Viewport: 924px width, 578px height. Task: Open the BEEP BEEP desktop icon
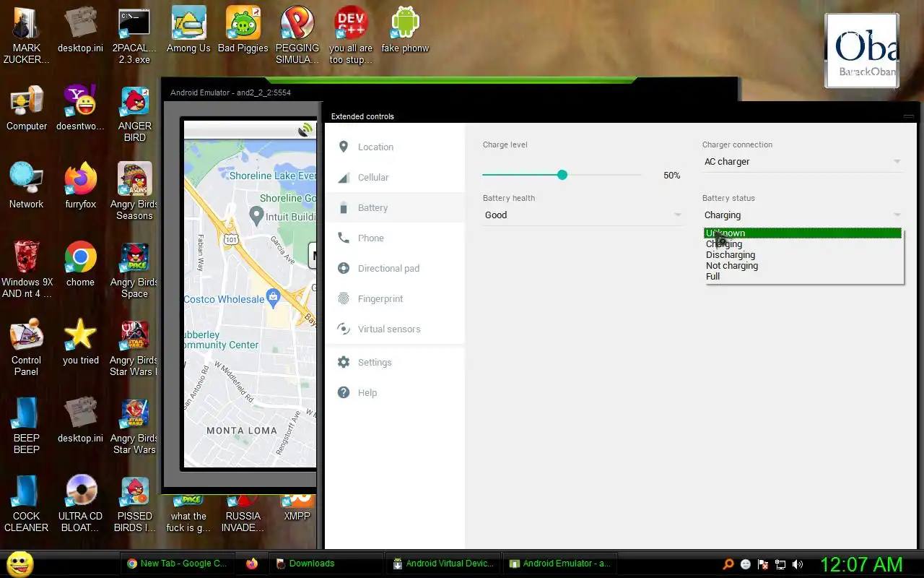(26, 413)
